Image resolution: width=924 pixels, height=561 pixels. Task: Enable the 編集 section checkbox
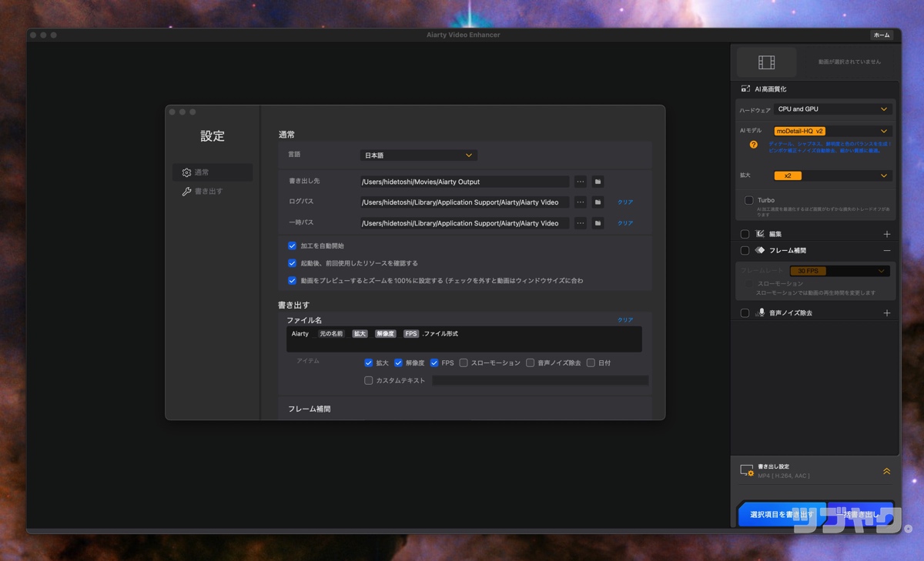pyautogui.click(x=745, y=234)
